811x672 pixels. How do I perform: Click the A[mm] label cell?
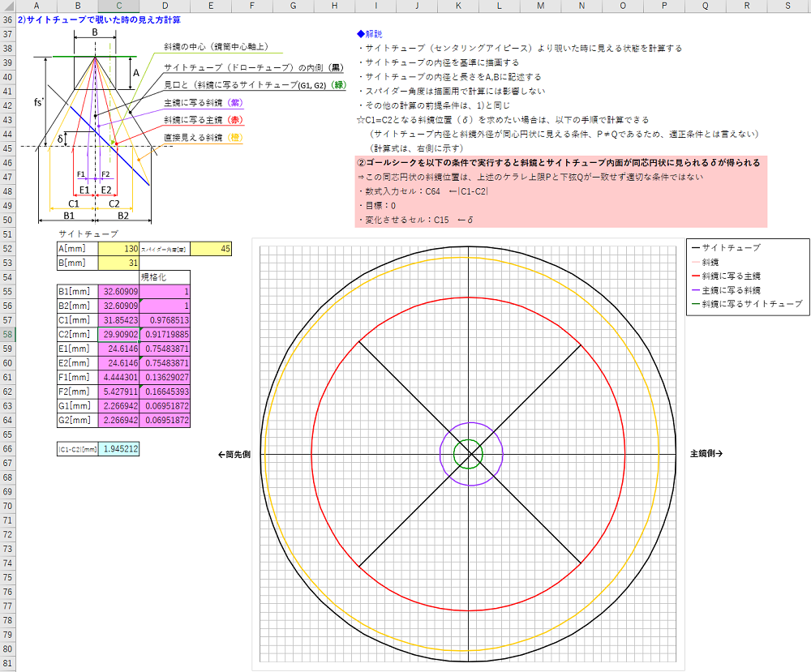(78, 249)
